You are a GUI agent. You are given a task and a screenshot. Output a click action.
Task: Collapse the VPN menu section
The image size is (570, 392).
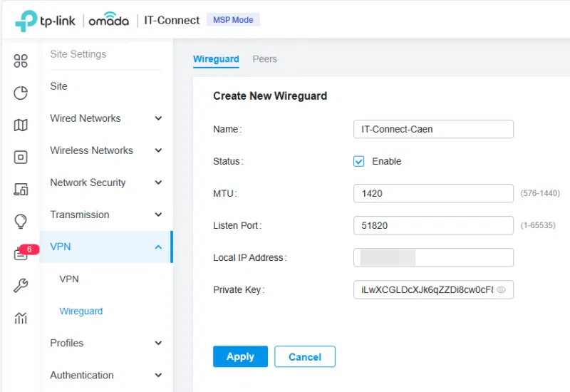click(158, 247)
